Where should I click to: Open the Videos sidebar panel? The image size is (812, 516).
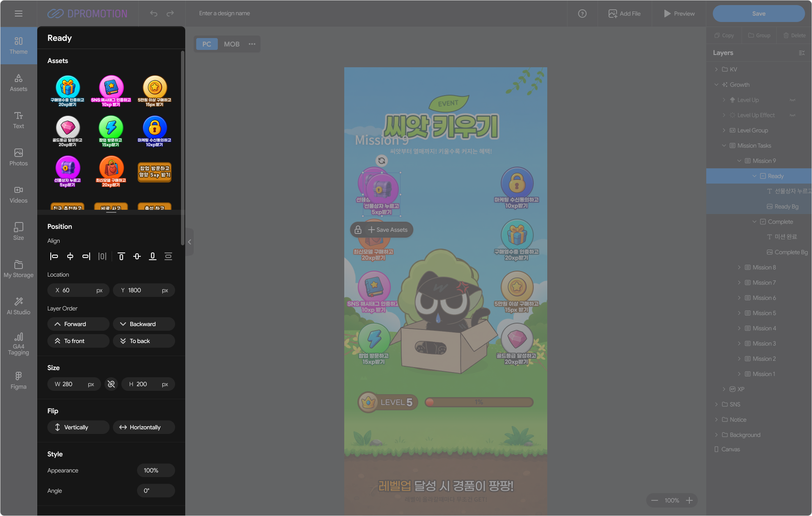(x=19, y=195)
